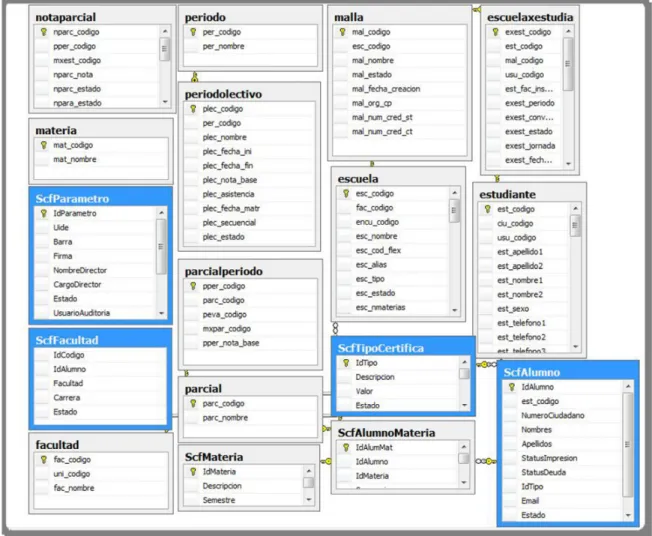
Task: Click relationship key connector left of ScfAlumno IdTipo row
Action: [486, 461]
